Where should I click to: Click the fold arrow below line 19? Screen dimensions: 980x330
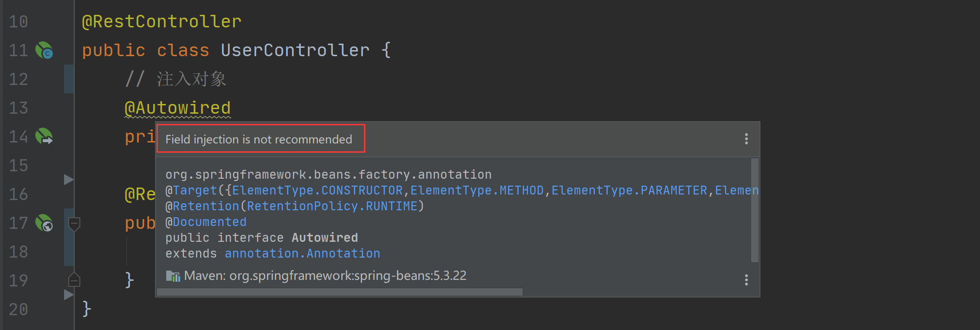[69, 295]
